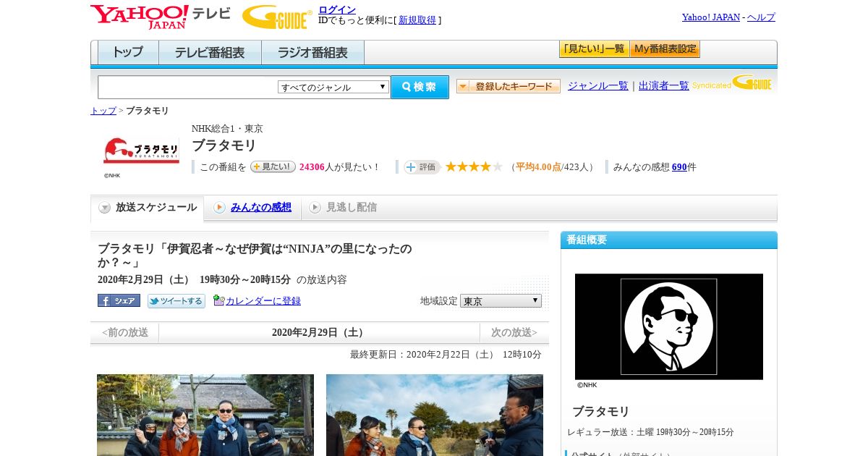The height and width of the screenshot is (456, 868).
Task: Share on Facebook with シェア button
Action: click(x=119, y=300)
